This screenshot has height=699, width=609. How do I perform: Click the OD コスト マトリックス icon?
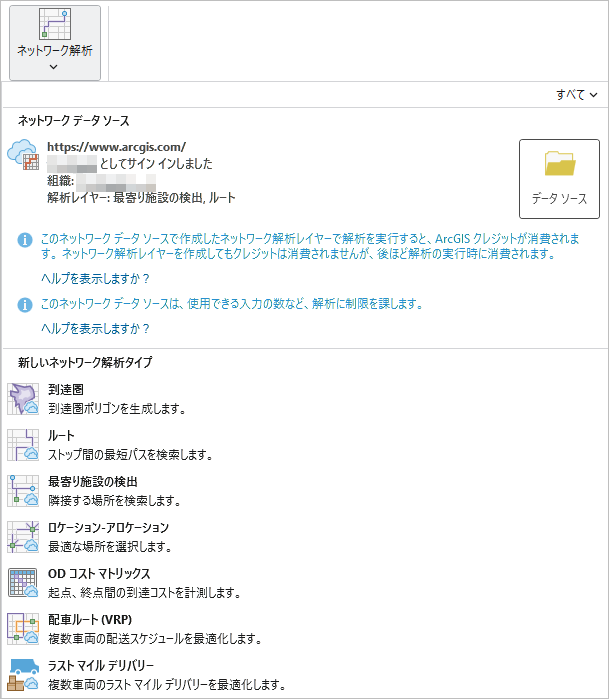click(22, 582)
